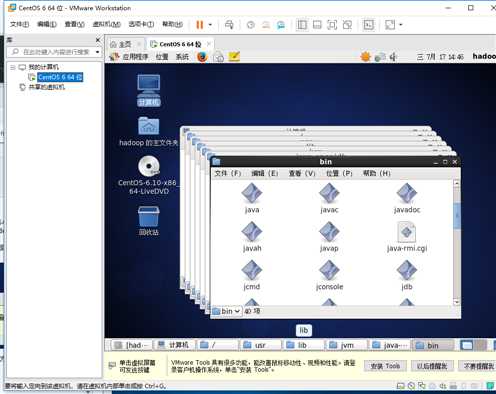496x394 pixels.
Task: Click the date and time in panel
Action: point(440,57)
